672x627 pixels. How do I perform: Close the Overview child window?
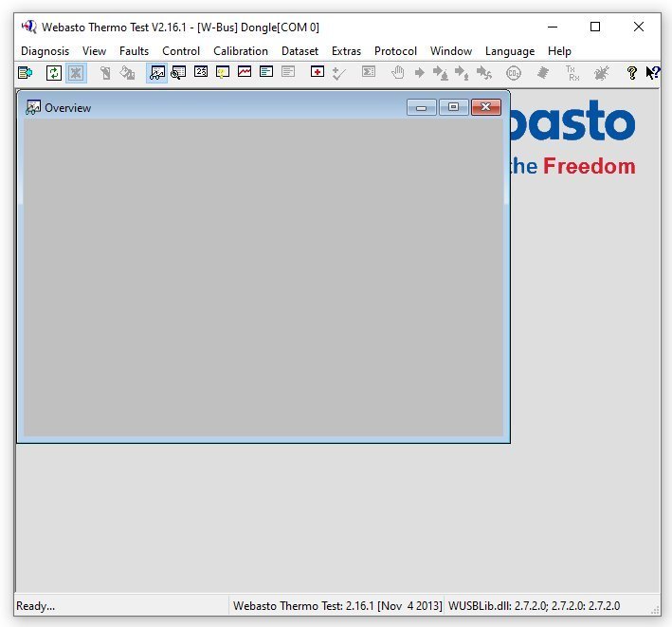tap(485, 107)
